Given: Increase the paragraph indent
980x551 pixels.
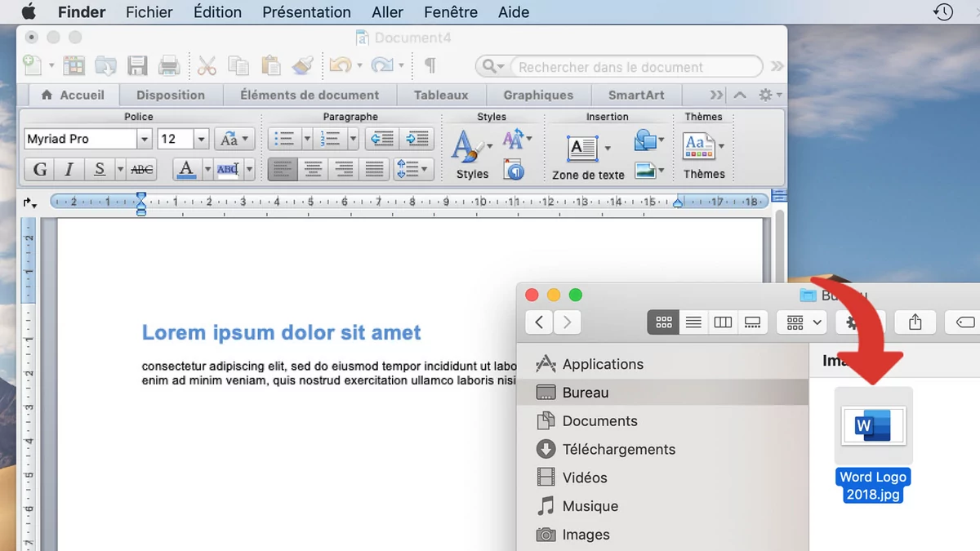Looking at the screenshot, I should tap(416, 139).
